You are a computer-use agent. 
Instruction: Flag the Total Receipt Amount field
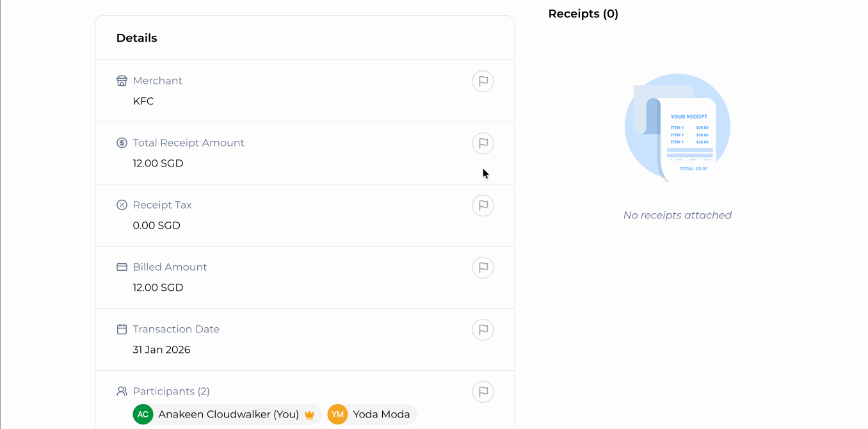483,143
